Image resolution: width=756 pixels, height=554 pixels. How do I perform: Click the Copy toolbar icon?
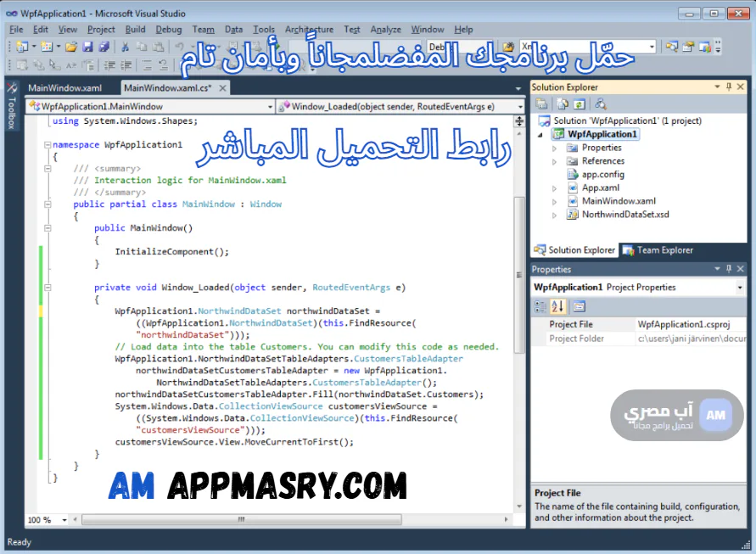pyautogui.click(x=141, y=47)
